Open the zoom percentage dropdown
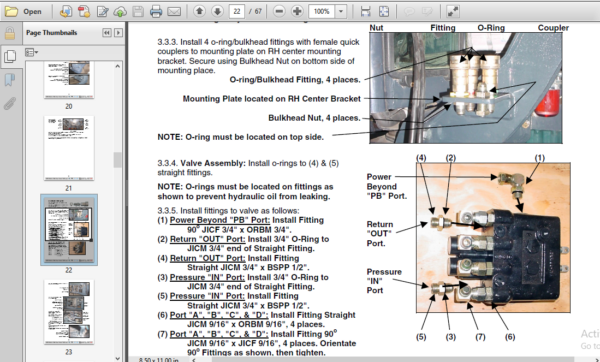This screenshot has width=600, height=362. 341,11
